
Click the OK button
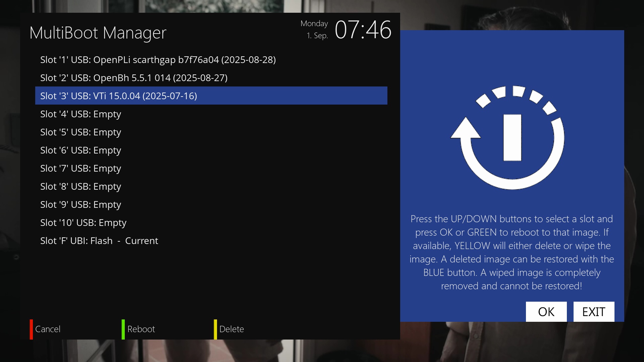(x=546, y=312)
